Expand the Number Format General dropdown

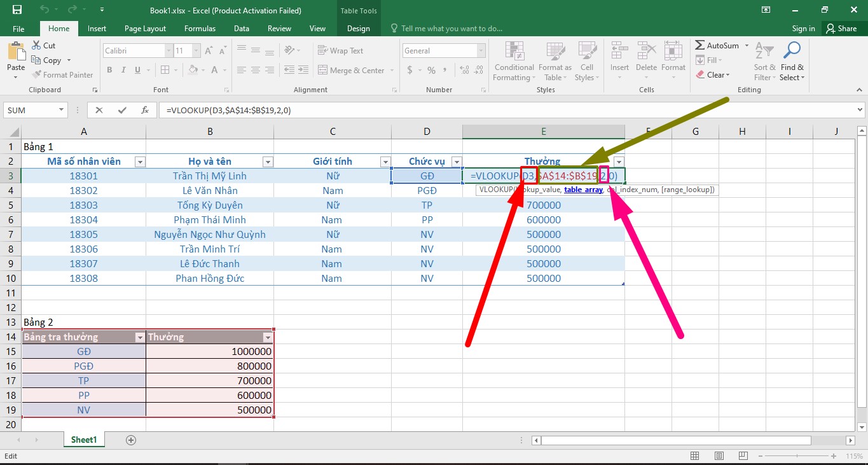pos(481,51)
